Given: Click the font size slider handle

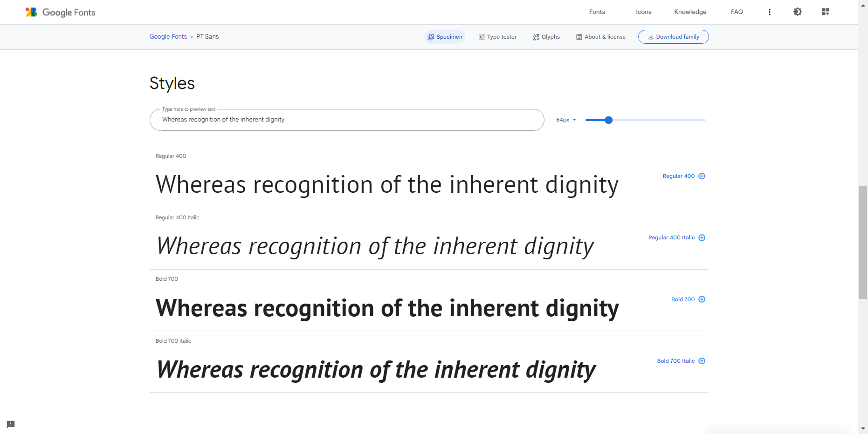Looking at the screenshot, I should (608, 120).
